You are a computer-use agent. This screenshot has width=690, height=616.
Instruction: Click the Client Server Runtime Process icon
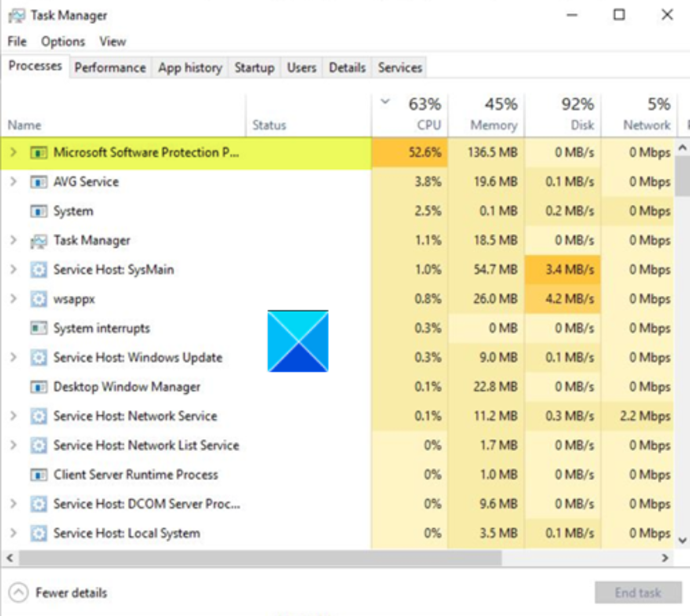(x=39, y=475)
